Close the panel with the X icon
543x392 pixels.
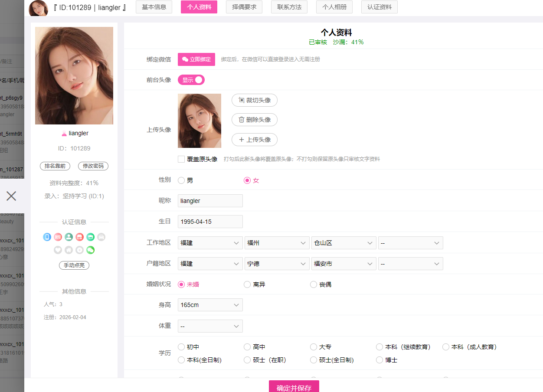11,196
